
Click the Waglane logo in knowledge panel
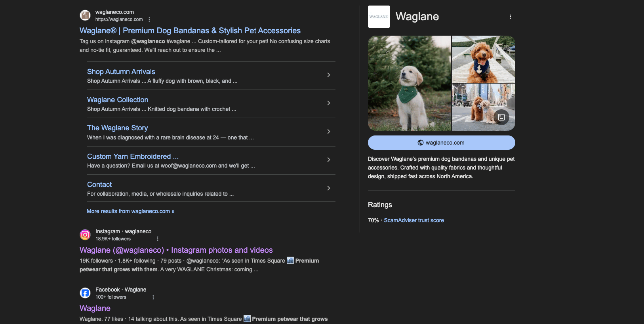pos(379,17)
